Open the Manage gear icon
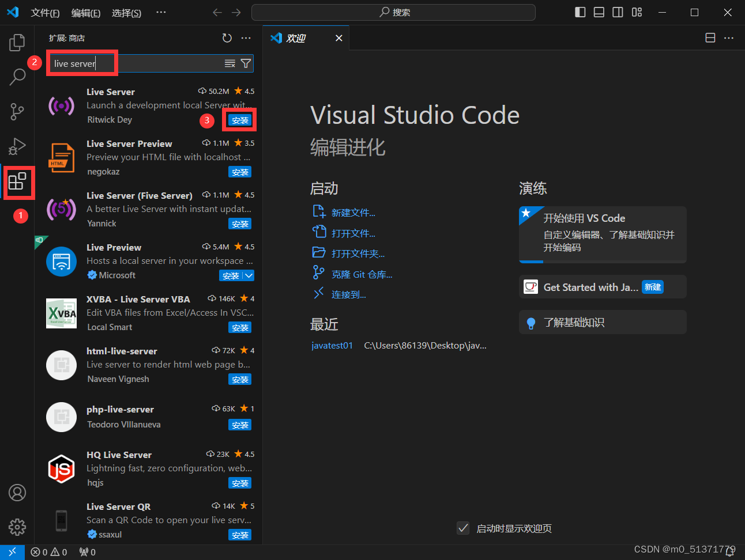745x560 pixels. coord(17,527)
